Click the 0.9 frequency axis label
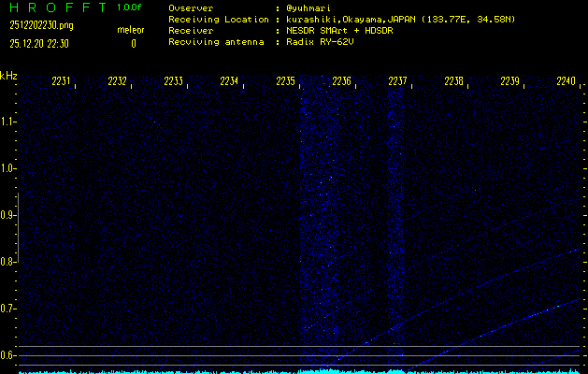Screen dimensions: 588x374 tap(8, 215)
